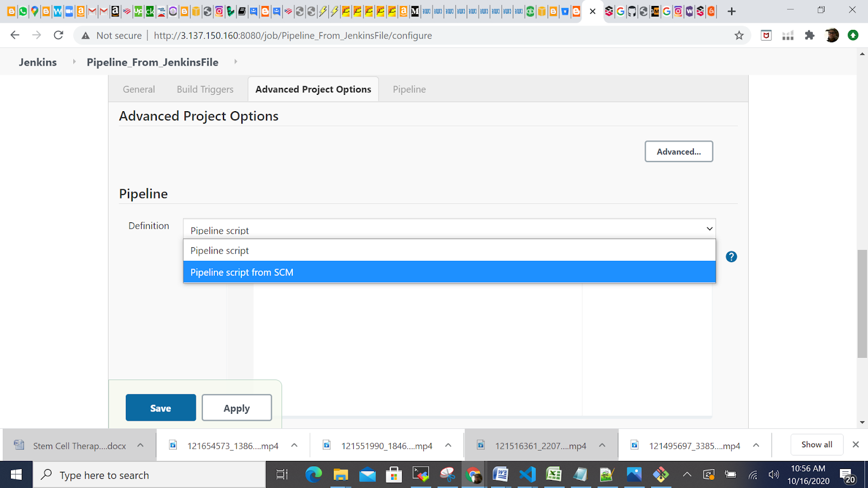Close the downloads bar
868x488 pixels.
pos(856,445)
